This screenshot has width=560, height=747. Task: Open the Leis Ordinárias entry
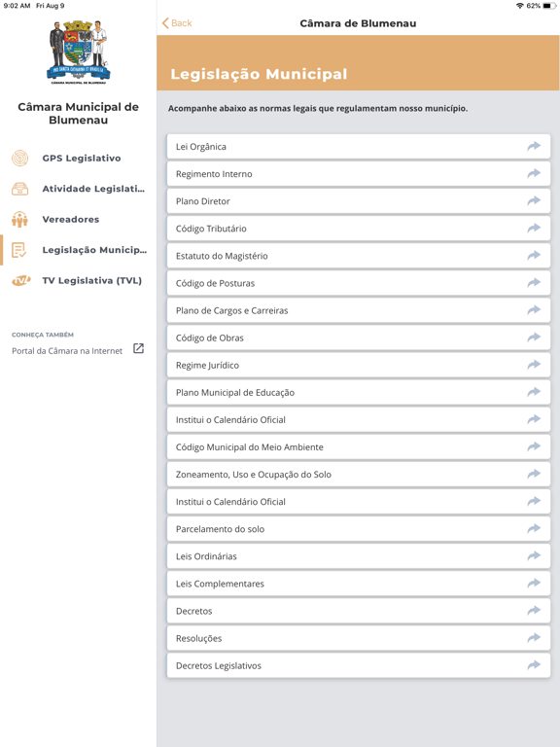pyautogui.click(x=359, y=556)
